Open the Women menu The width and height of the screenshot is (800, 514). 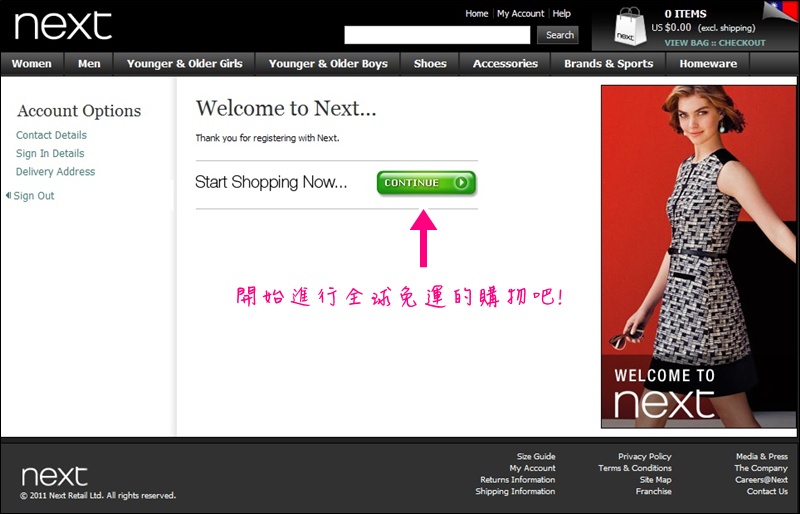tap(32, 64)
